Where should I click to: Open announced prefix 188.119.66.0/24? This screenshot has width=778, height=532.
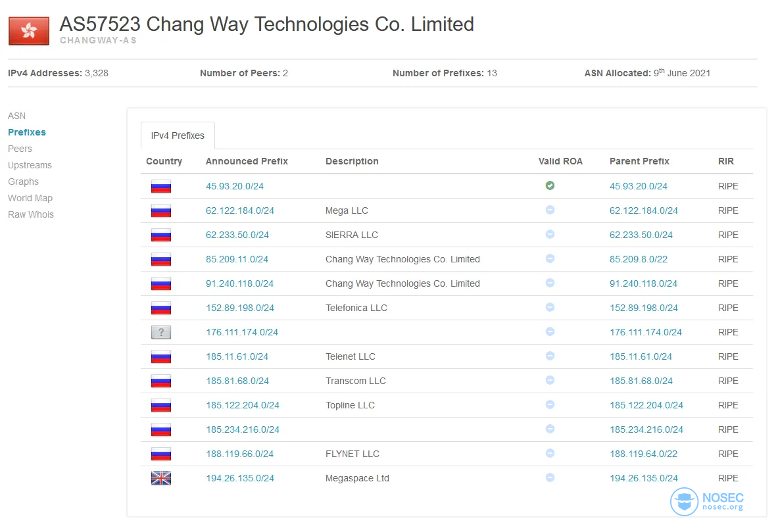click(239, 454)
